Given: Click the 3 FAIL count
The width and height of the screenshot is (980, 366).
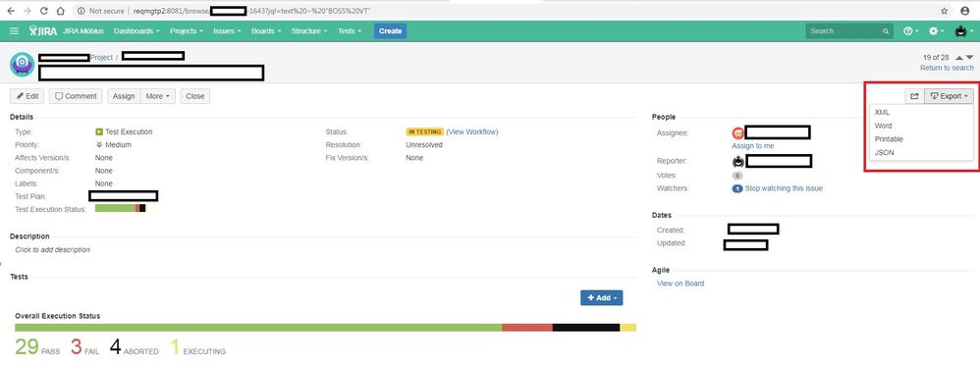Looking at the screenshot, I should pyautogui.click(x=85, y=347).
